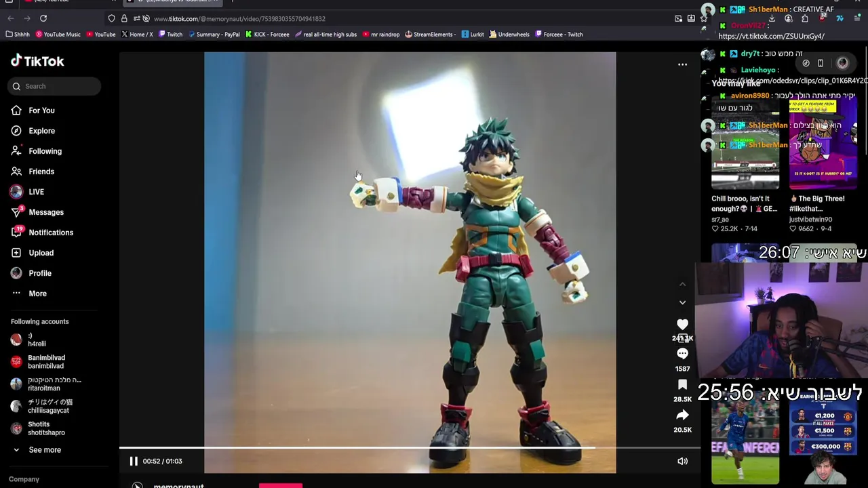This screenshot has width=868, height=488.
Task: Open real all-time high subs bookmark
Action: tap(325, 34)
